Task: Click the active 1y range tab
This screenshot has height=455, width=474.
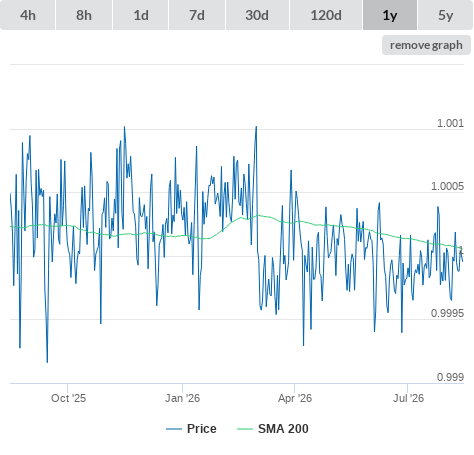Action: [390, 15]
